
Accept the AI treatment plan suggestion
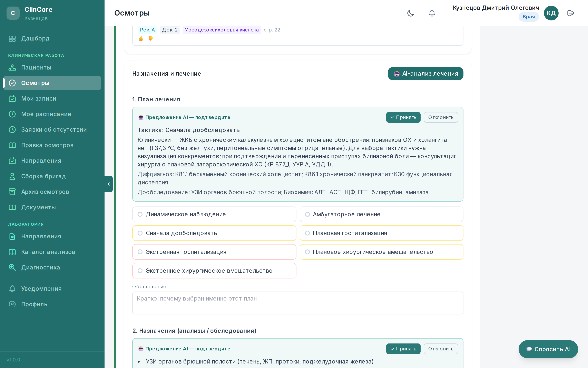tap(403, 118)
